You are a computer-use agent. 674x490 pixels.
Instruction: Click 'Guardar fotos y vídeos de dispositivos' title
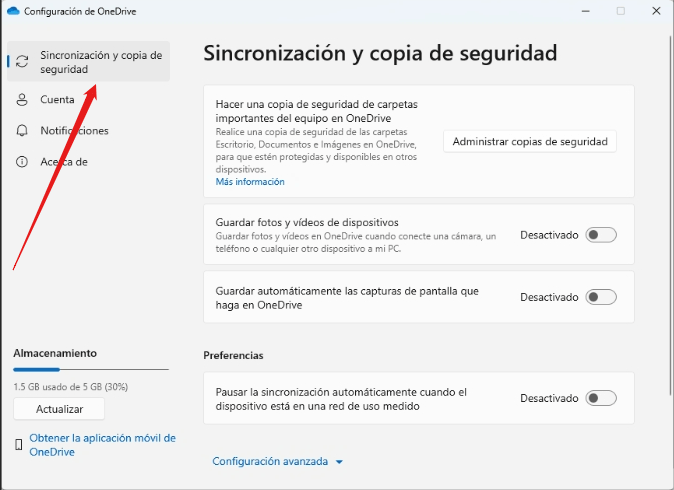[307, 222]
